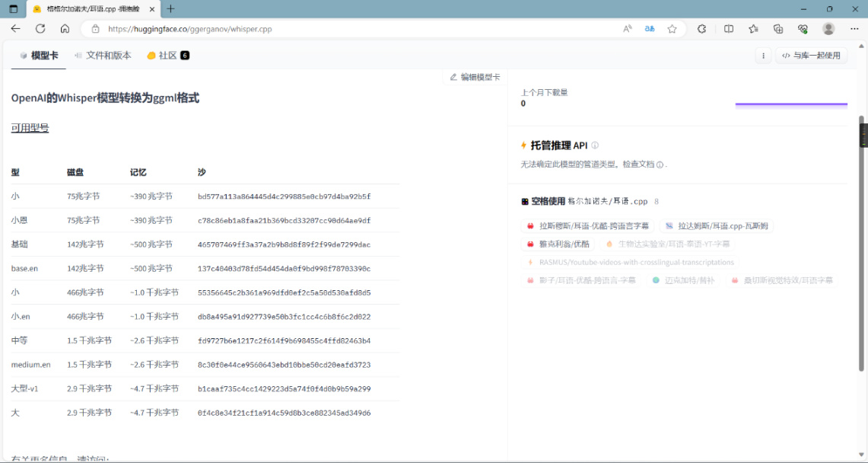This screenshot has height=463, width=868.
Task: Open space 生物达实验室/耳语-泰语-YT-字幕
Action: pyautogui.click(x=668, y=244)
